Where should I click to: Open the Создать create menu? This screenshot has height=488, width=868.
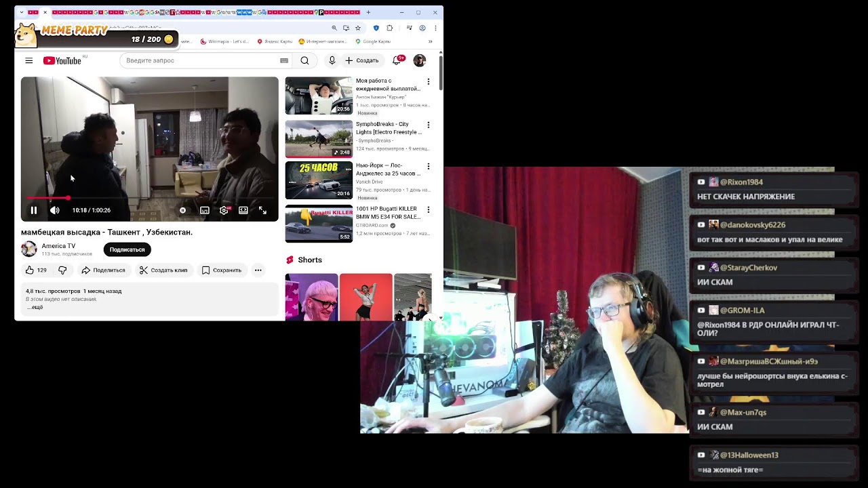pyautogui.click(x=361, y=60)
